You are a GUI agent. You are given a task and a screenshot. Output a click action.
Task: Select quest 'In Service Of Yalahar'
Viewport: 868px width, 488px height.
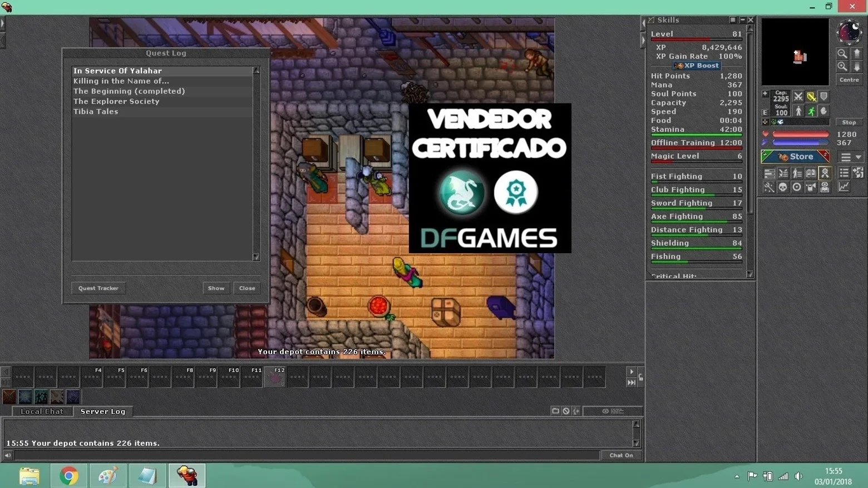tap(162, 71)
